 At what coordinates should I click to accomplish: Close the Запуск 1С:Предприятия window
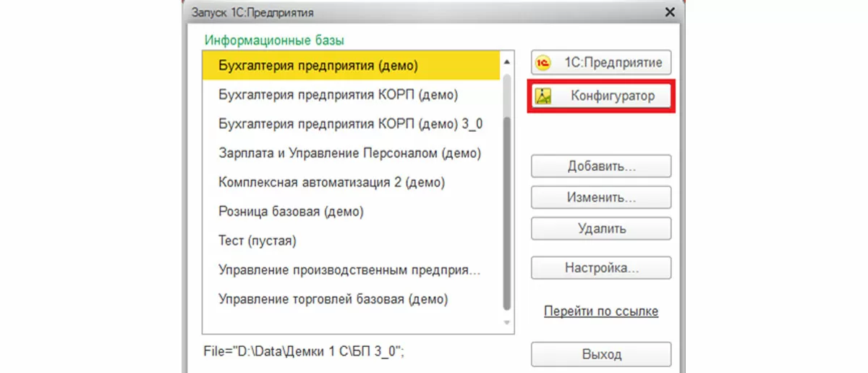pyautogui.click(x=670, y=12)
